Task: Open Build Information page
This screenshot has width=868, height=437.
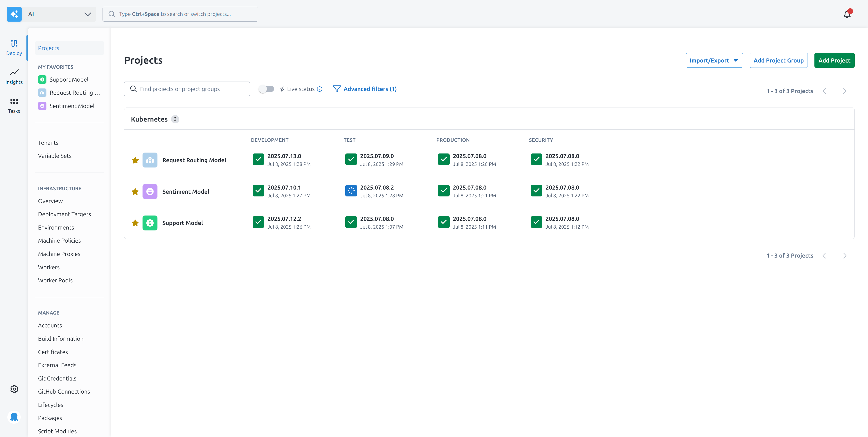Action: (x=61, y=339)
